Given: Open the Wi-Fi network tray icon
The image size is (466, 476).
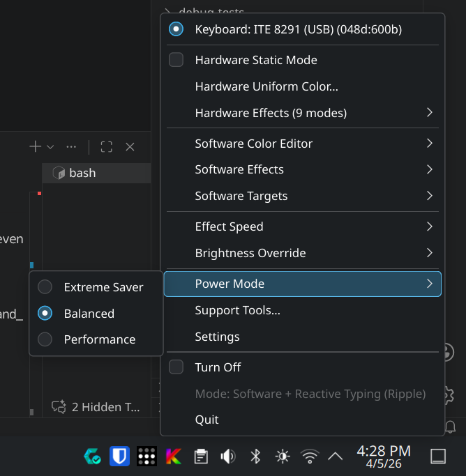Looking at the screenshot, I should (x=310, y=456).
